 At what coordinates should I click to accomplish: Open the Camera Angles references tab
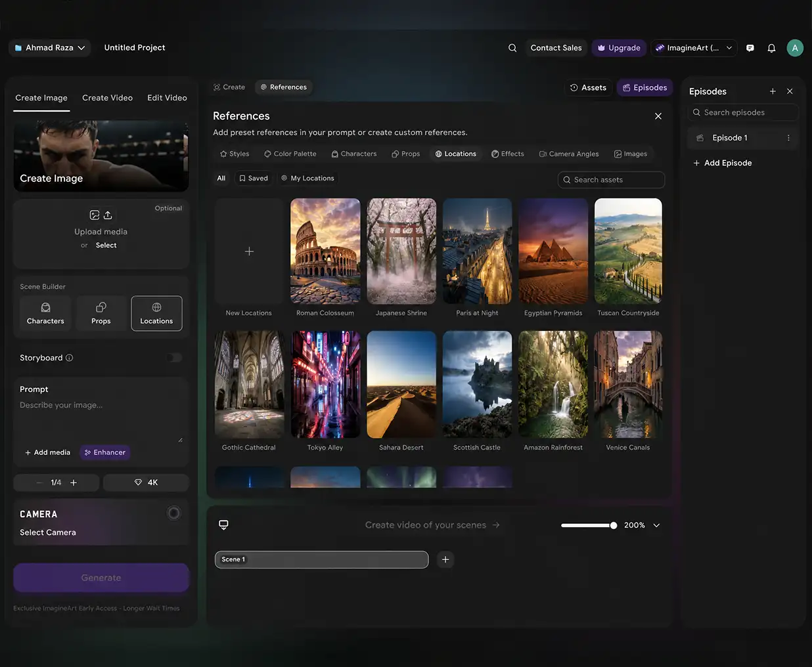569,154
